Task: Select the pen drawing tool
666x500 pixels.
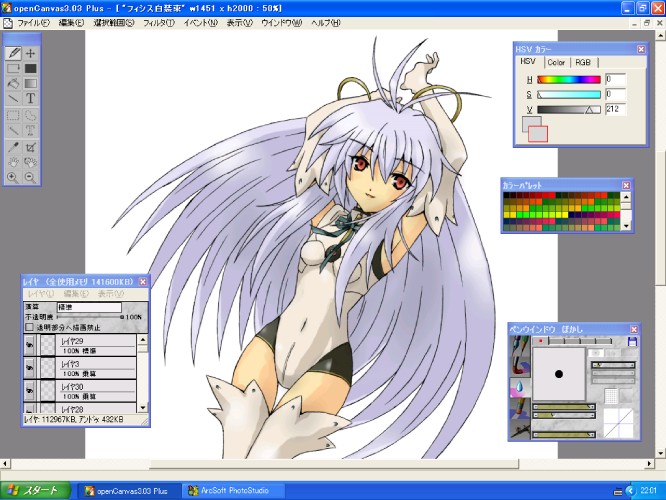Action: (13, 53)
